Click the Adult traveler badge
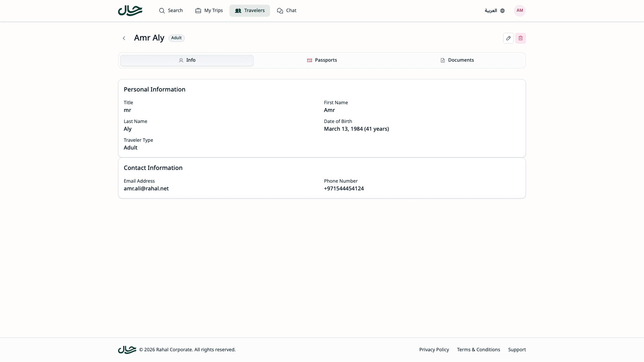The height and width of the screenshot is (362, 644). click(x=176, y=38)
